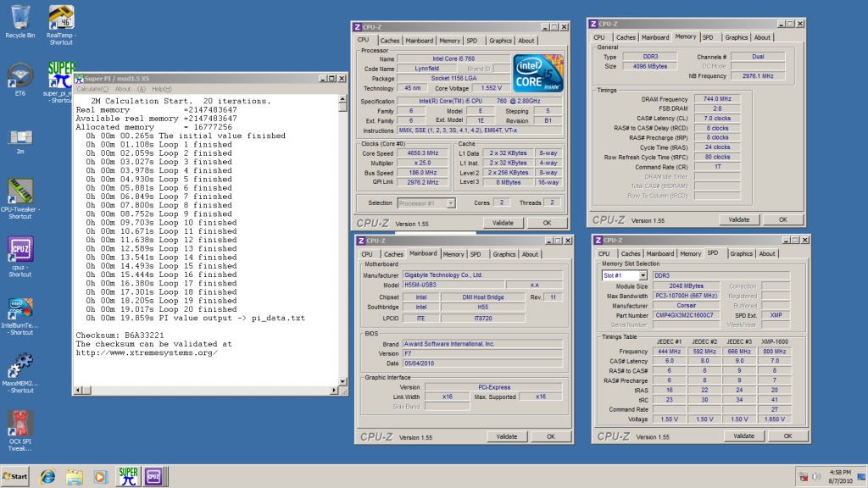Open the OCX SPI Tweak icon
The height and width of the screenshot is (488, 868).
click(x=19, y=423)
